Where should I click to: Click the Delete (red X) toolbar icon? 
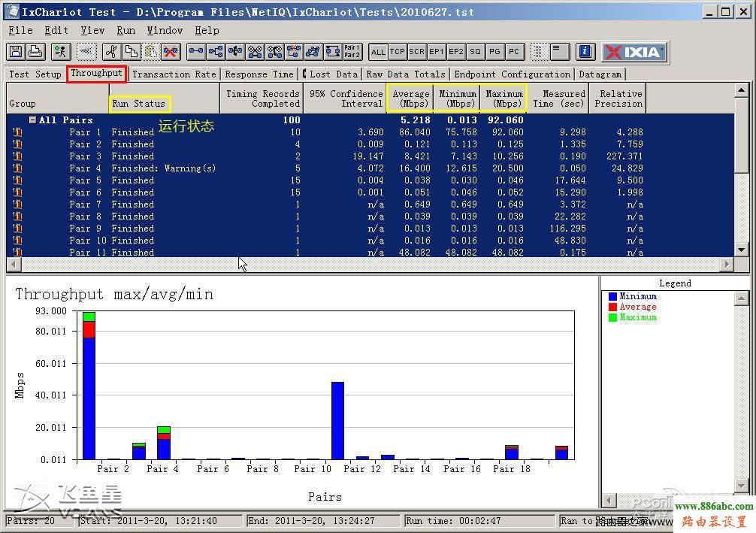coord(170,52)
